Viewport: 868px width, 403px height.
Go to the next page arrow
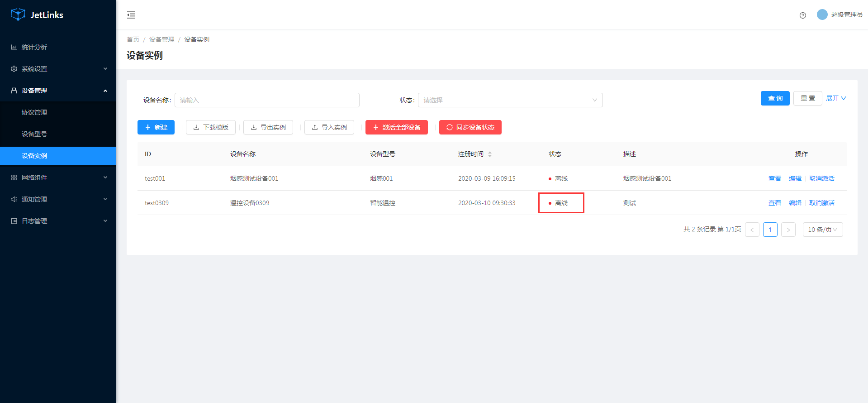pos(788,230)
